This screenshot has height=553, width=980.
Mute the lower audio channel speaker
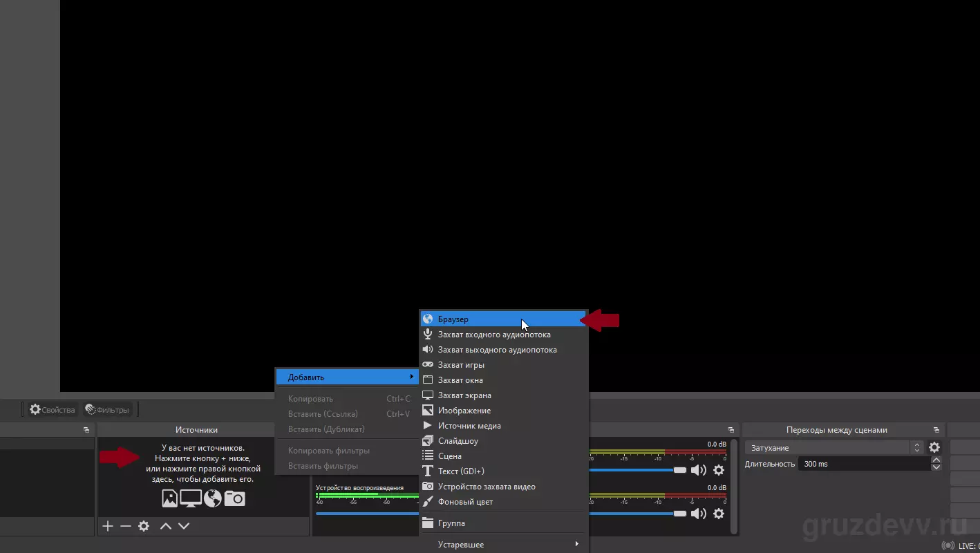pos(699,514)
